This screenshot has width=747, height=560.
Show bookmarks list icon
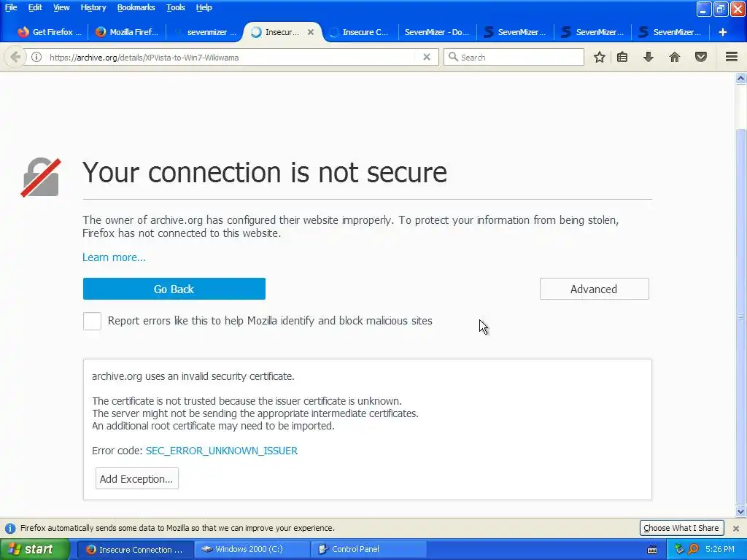point(622,57)
